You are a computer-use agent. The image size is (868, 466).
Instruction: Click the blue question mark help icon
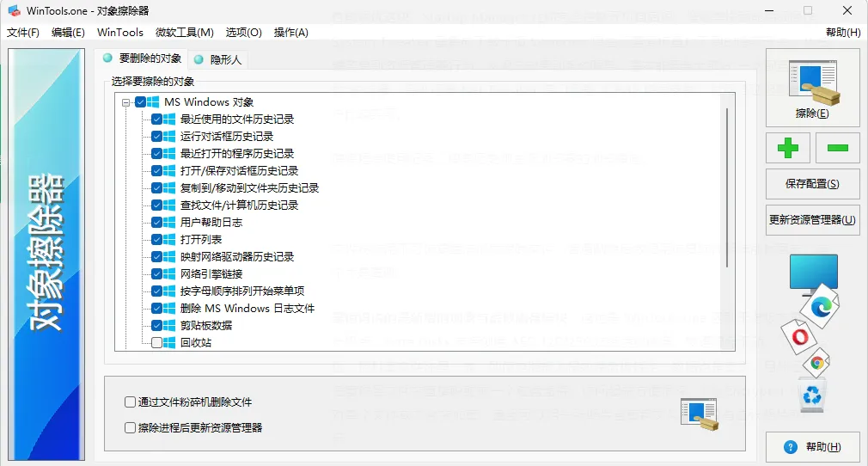791,447
